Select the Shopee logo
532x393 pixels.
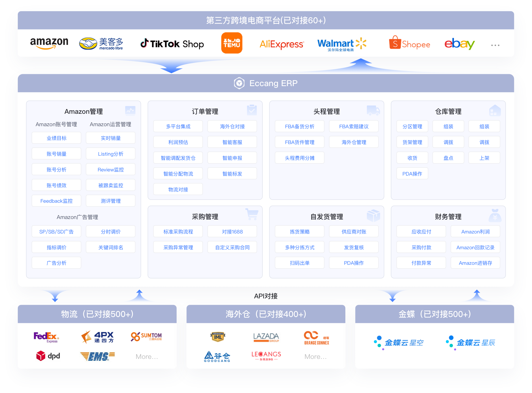pos(410,44)
